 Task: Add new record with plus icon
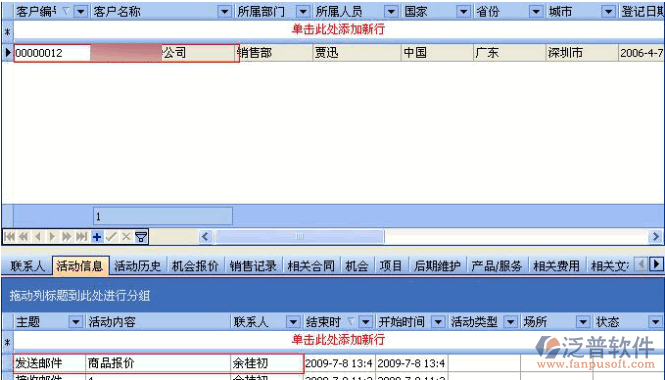[x=97, y=237]
